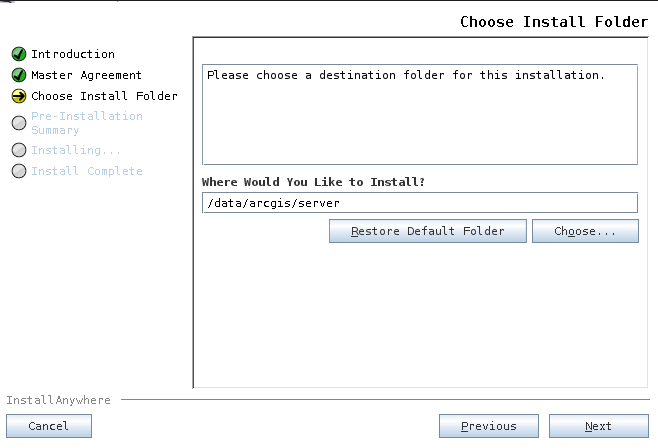Select the Master Agreement step label
The width and height of the screenshot is (658, 448).
pos(86,75)
